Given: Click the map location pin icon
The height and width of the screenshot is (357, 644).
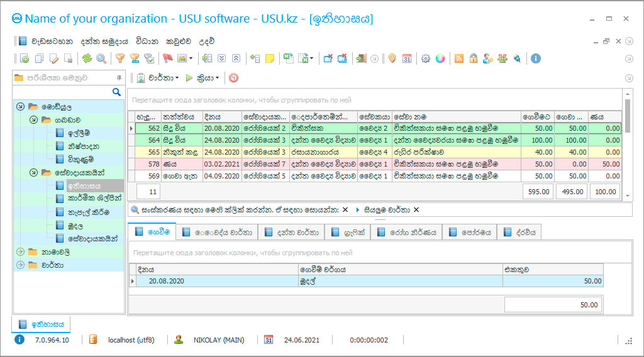Looking at the screenshot, I should (392, 58).
